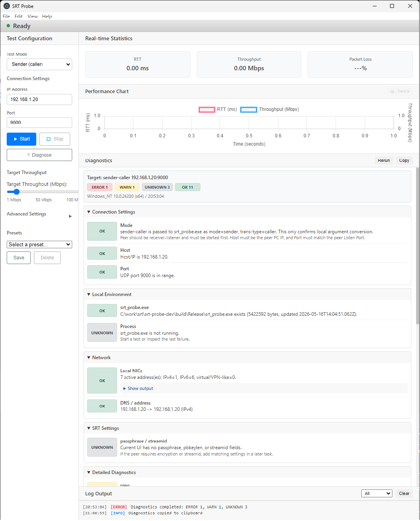Click the diagnostics panel vertical scrollbar

pyautogui.click(x=417, y=246)
